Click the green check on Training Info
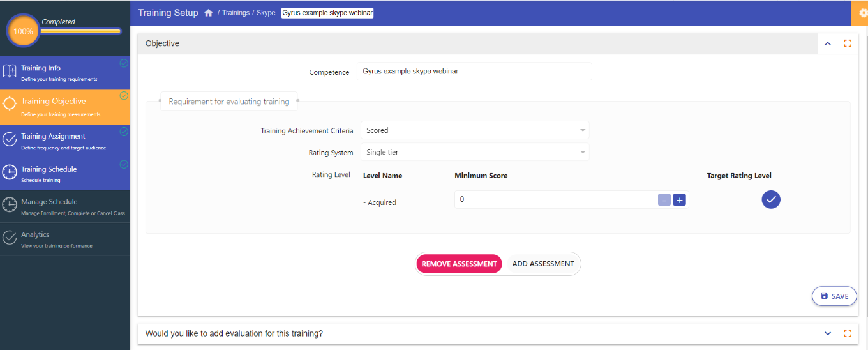This screenshot has height=350, width=868. pyautogui.click(x=124, y=63)
